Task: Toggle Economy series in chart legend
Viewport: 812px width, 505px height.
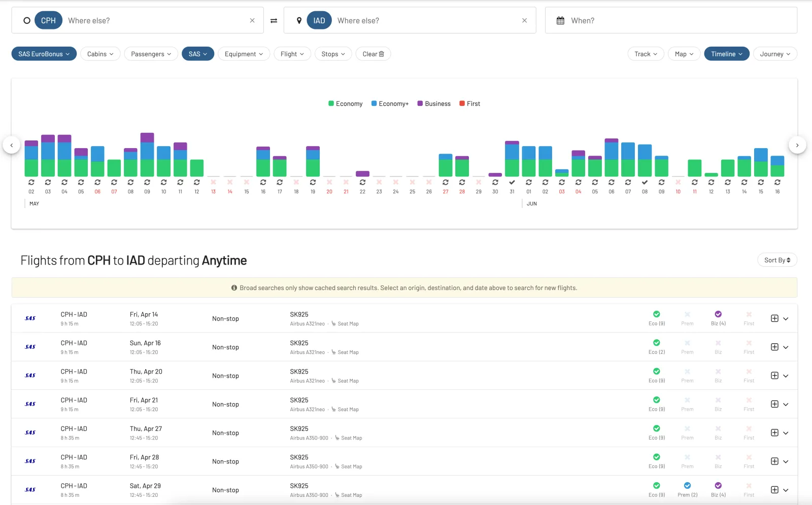Action: tap(346, 103)
